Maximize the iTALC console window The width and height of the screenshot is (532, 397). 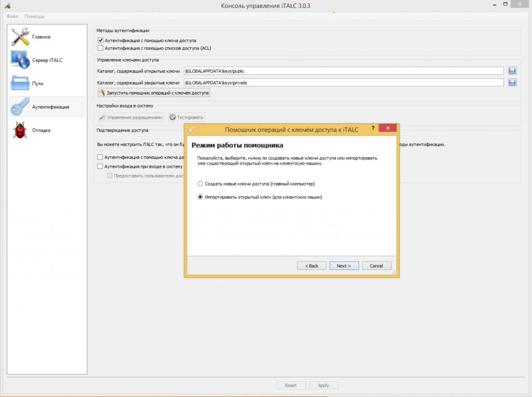(x=506, y=4)
